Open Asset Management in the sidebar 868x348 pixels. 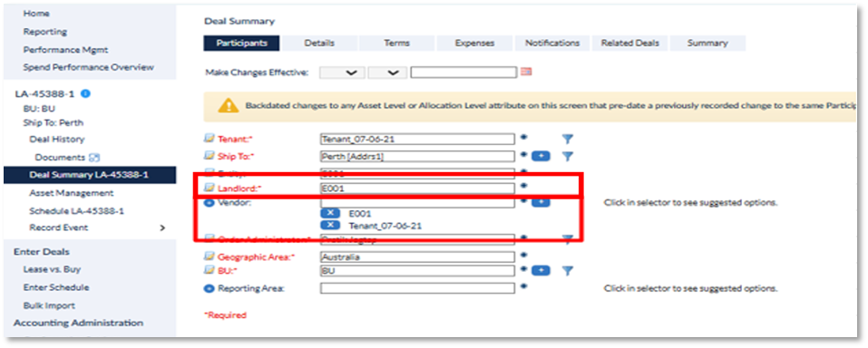(x=72, y=193)
